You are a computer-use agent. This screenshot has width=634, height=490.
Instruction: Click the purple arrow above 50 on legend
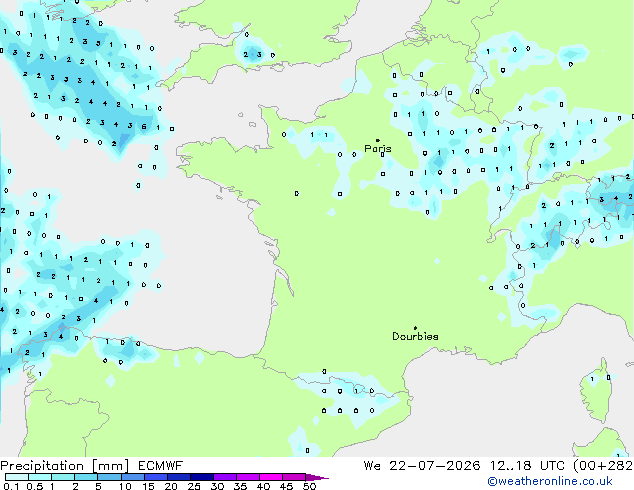[317, 477]
